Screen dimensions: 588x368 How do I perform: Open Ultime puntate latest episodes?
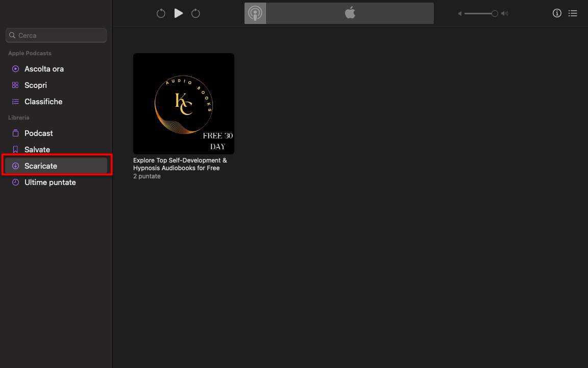coord(50,182)
